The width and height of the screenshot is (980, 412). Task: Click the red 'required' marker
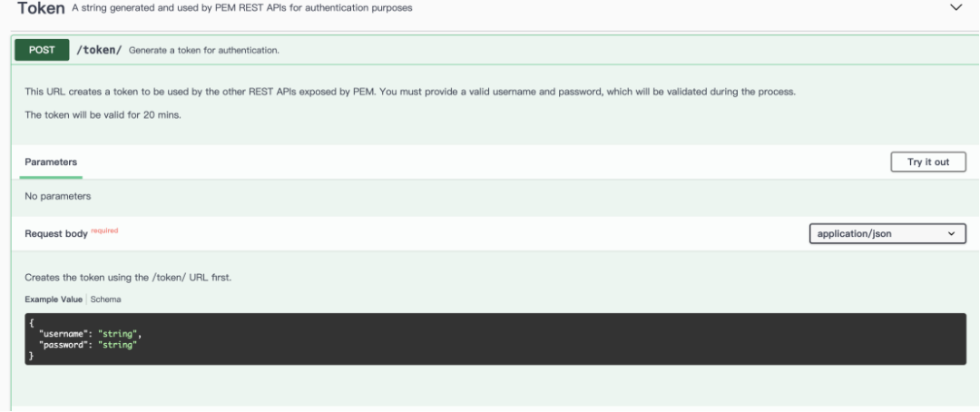coord(104,231)
